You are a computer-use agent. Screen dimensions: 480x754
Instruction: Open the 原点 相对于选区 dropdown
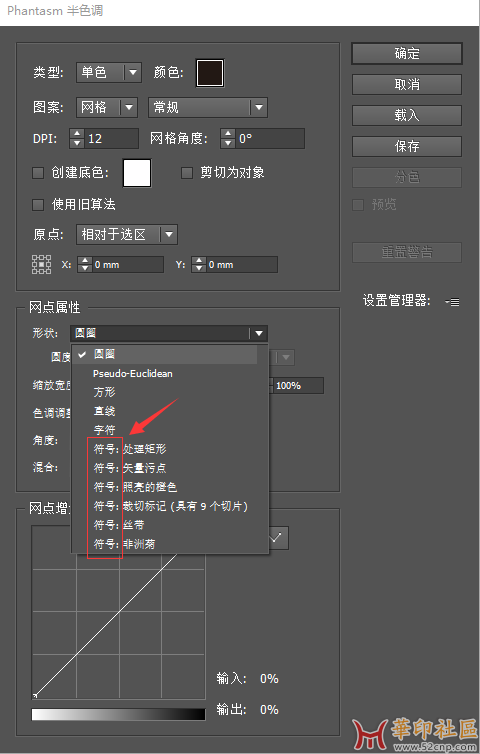click(x=127, y=235)
